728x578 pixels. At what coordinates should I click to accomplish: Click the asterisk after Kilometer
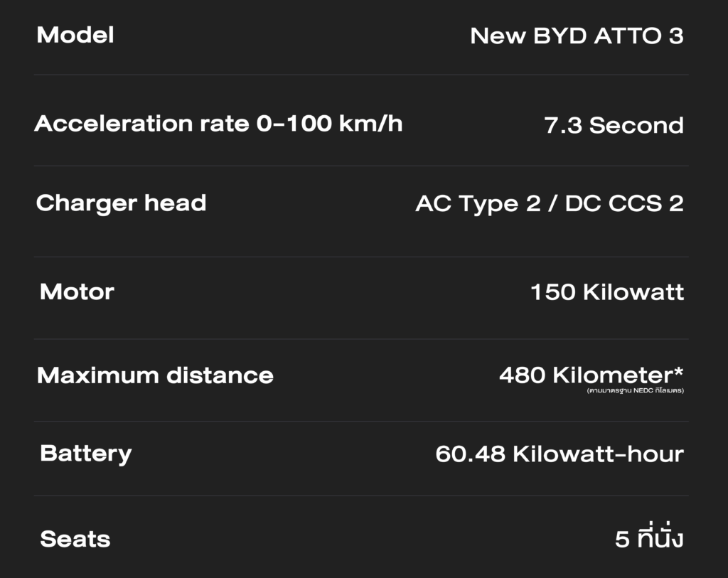678,370
